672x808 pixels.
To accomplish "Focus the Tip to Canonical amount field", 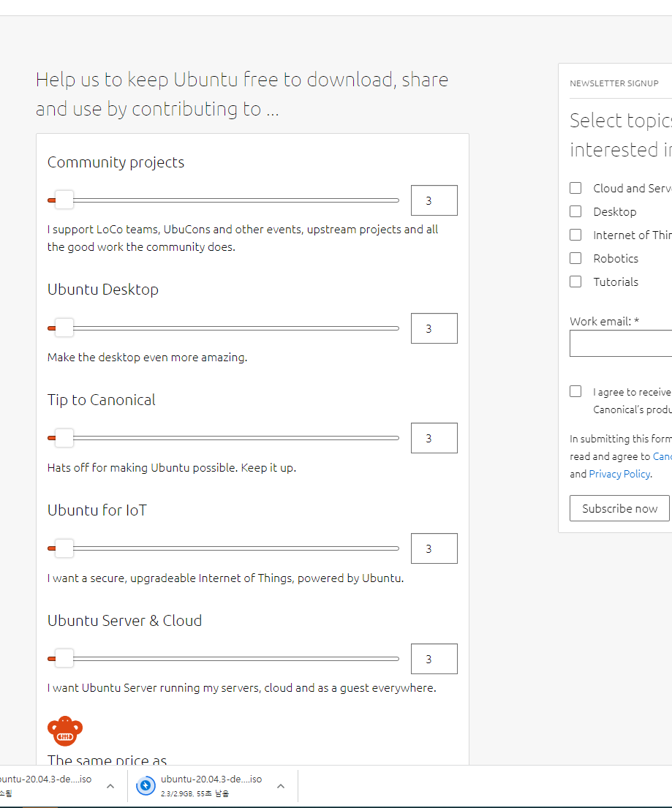I will 434,438.
